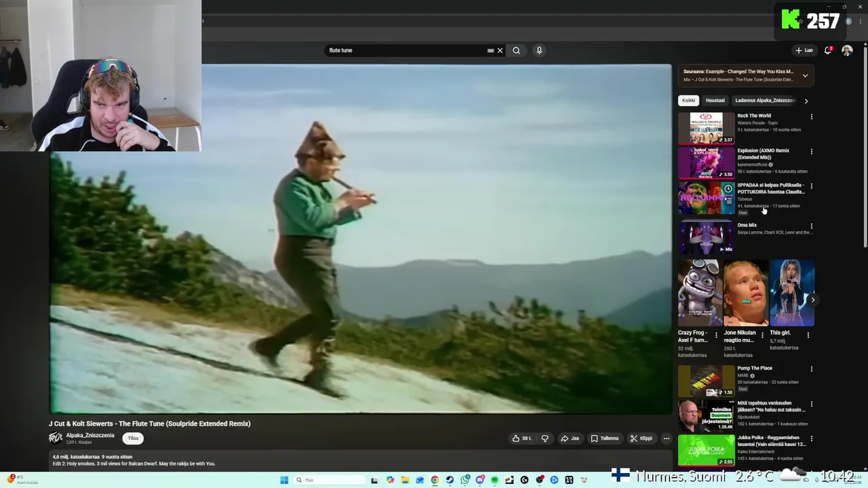
Task: Open Explosion (AXMO Remix) video title
Action: (763, 154)
